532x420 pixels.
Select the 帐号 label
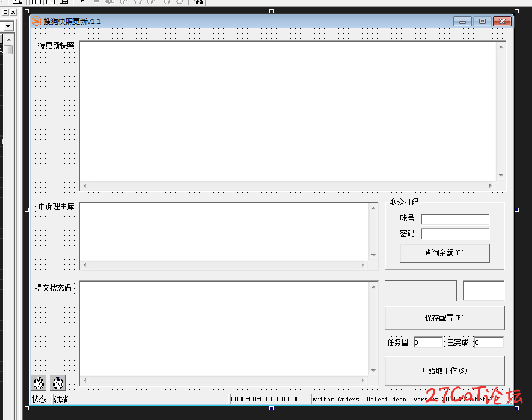point(407,218)
